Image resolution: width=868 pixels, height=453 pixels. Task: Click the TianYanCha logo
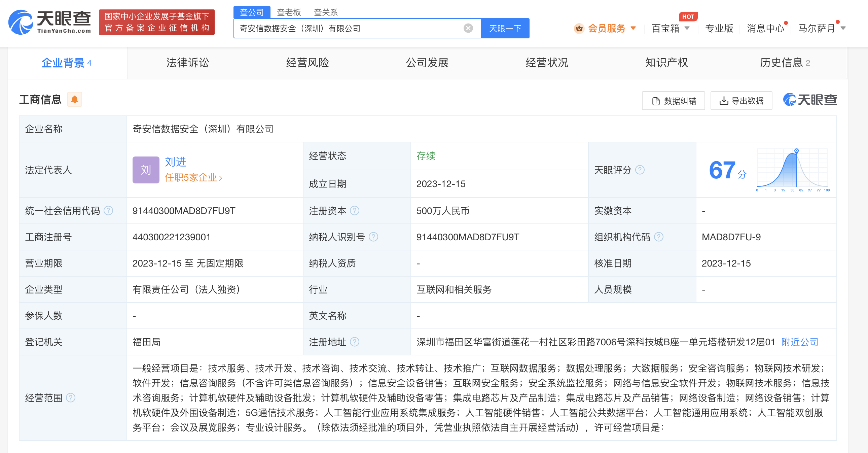[x=49, y=22]
